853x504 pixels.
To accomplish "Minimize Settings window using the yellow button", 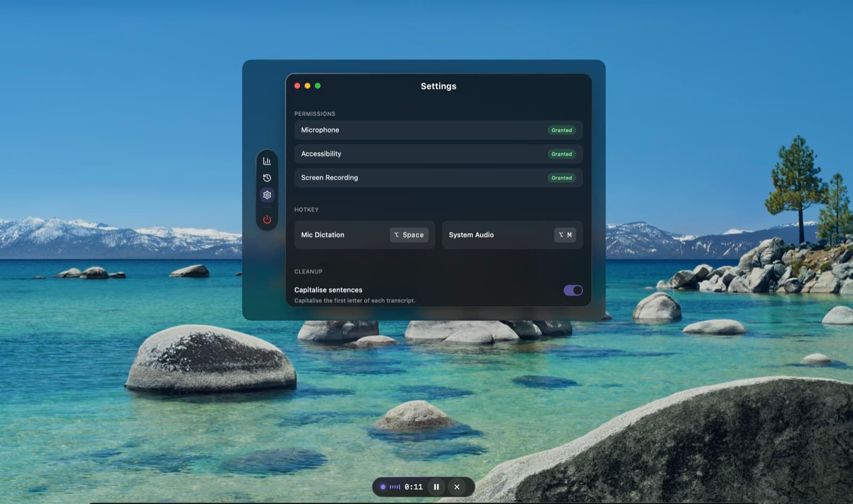I will [x=308, y=86].
